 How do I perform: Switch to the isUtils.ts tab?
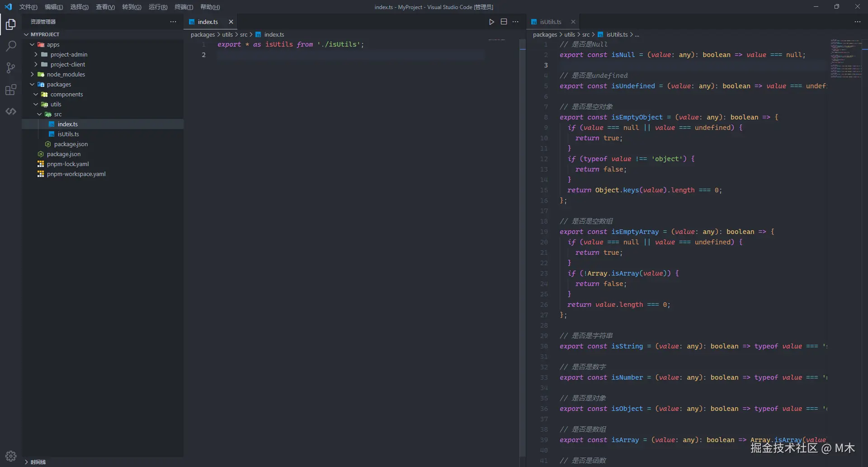point(550,22)
